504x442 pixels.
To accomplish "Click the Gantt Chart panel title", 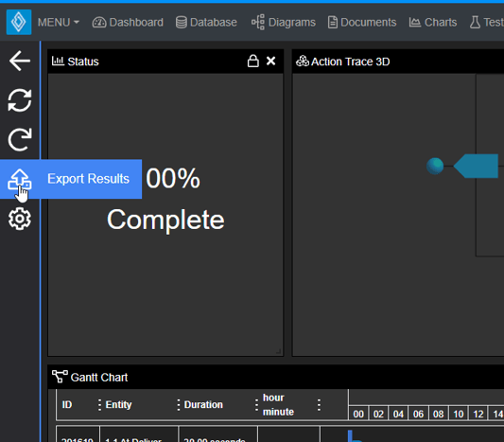I will pos(99,378).
